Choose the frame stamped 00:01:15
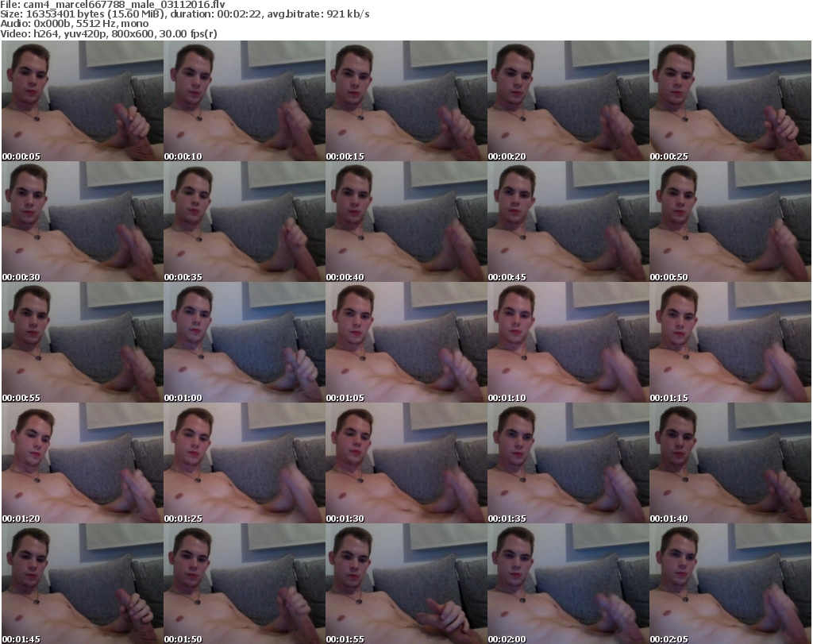 pyautogui.click(x=730, y=342)
